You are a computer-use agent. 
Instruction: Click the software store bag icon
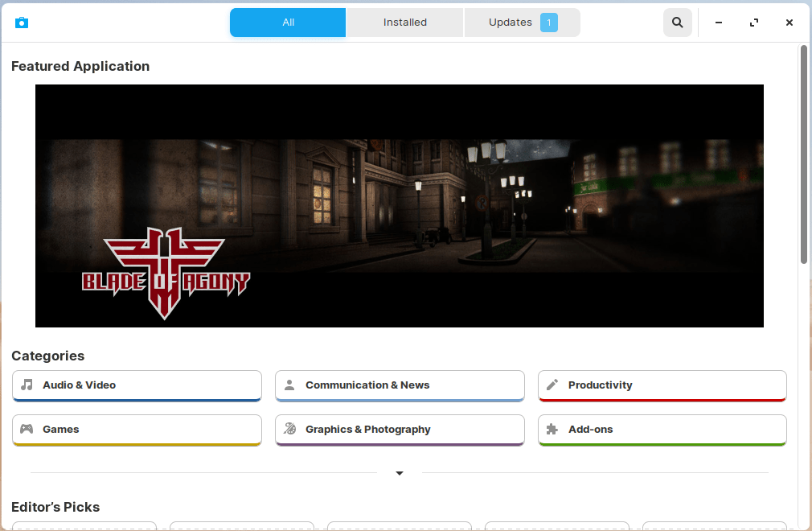pos(22,23)
